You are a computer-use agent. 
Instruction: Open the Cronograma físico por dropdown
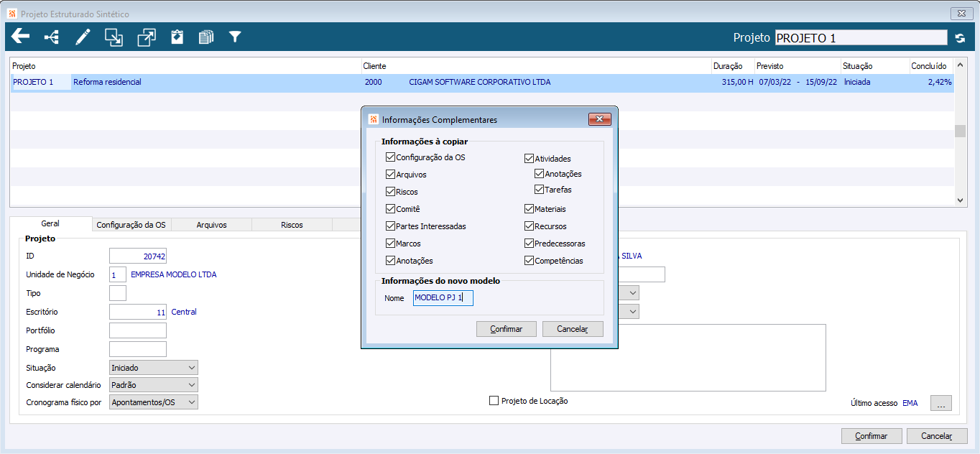(154, 402)
